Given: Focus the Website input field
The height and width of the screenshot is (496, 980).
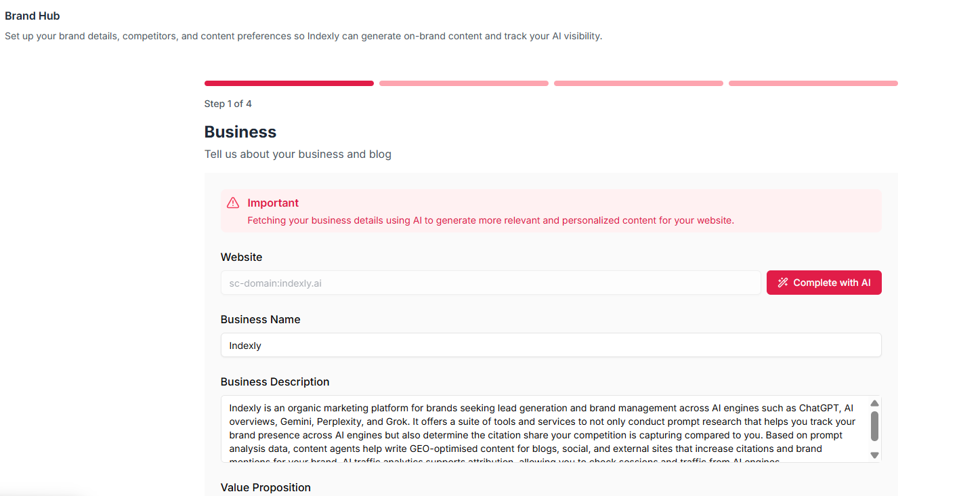Looking at the screenshot, I should (x=490, y=283).
